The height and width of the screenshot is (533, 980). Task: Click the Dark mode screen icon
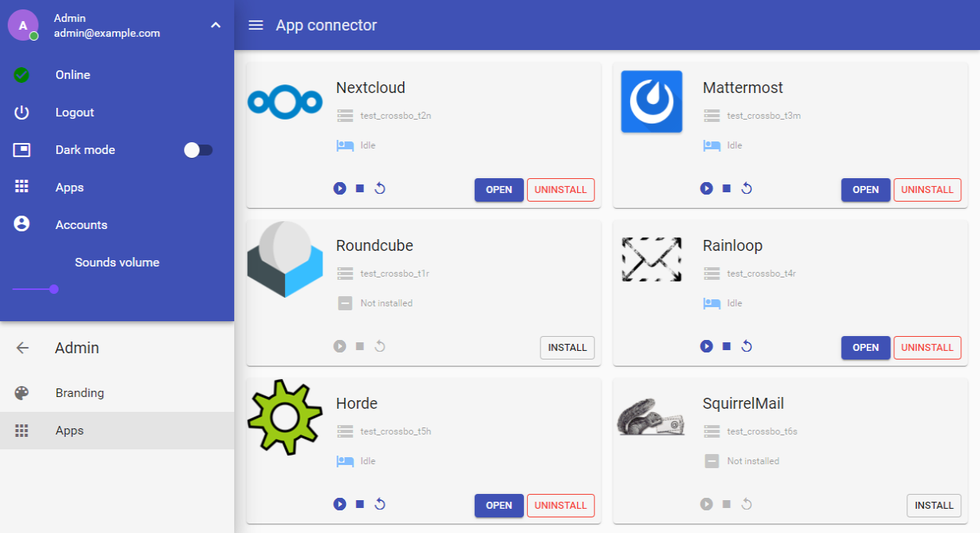(22, 150)
